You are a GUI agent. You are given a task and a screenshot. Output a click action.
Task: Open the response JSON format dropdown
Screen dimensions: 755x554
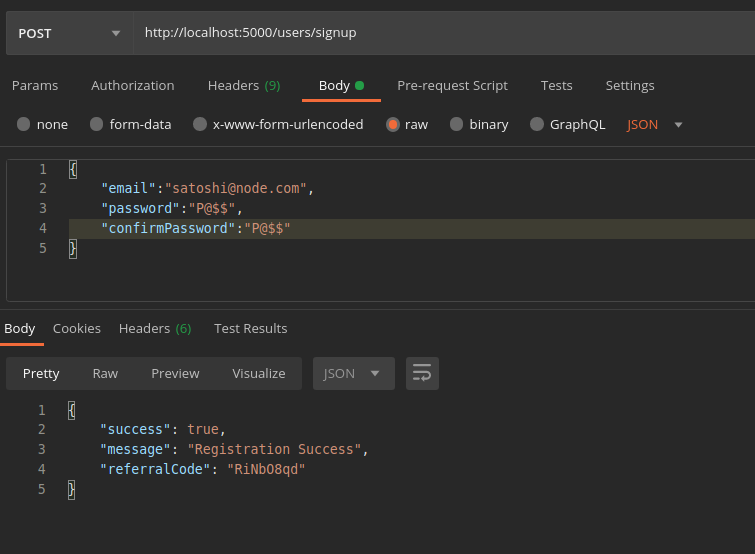(353, 373)
